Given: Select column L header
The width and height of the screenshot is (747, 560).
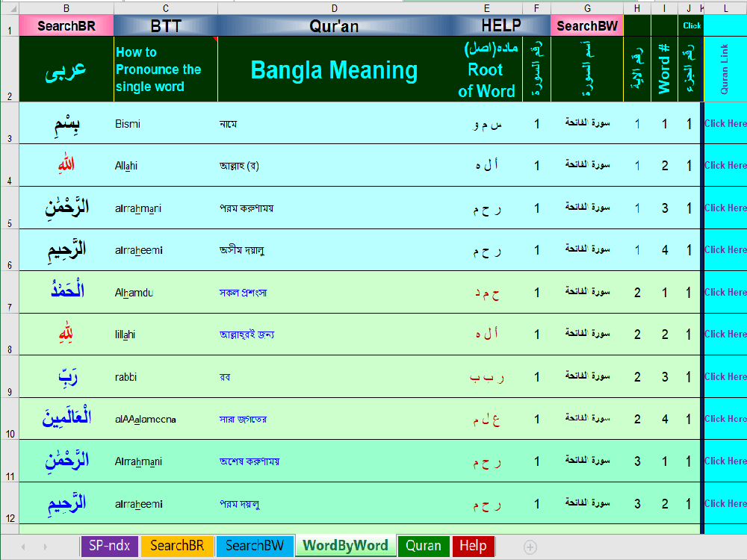Looking at the screenshot, I should click(x=725, y=8).
